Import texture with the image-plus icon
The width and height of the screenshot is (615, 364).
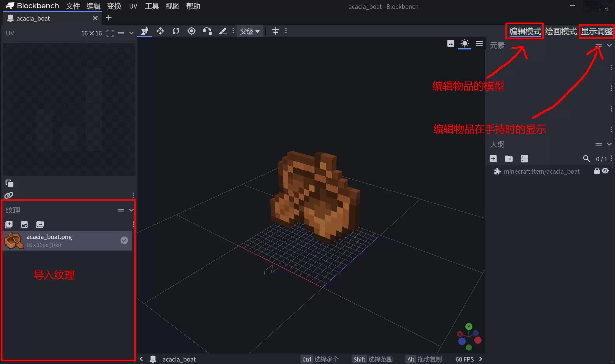(x=24, y=224)
